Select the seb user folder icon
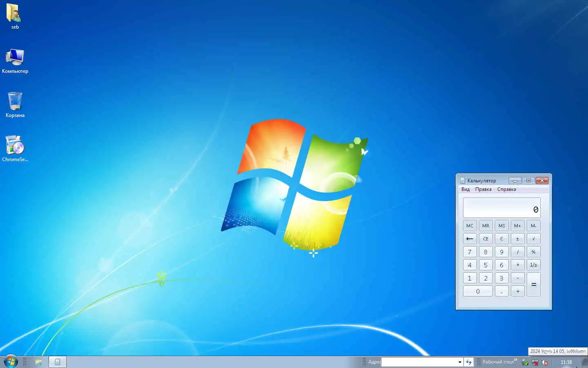588x368 pixels. click(15, 16)
